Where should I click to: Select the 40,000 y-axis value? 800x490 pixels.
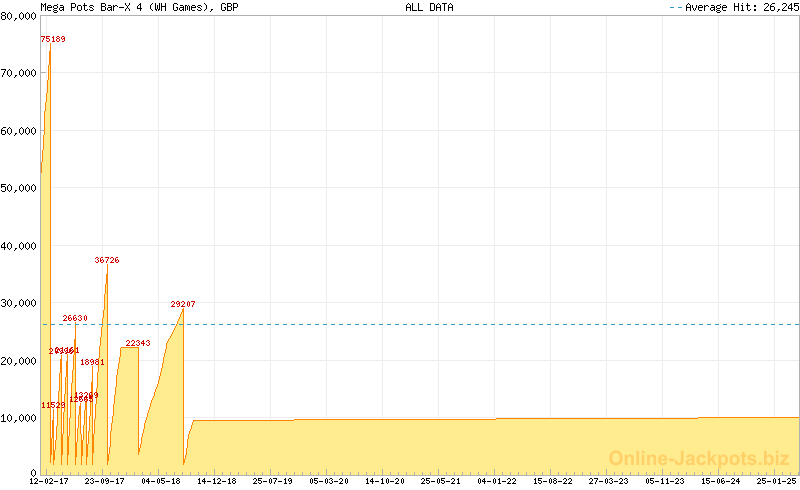[19, 245]
